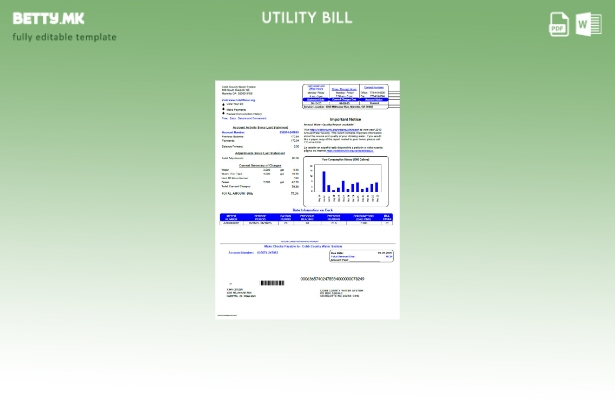Click the Account Activity Since Last Statement heading
615x400 pixels.
[260, 127]
